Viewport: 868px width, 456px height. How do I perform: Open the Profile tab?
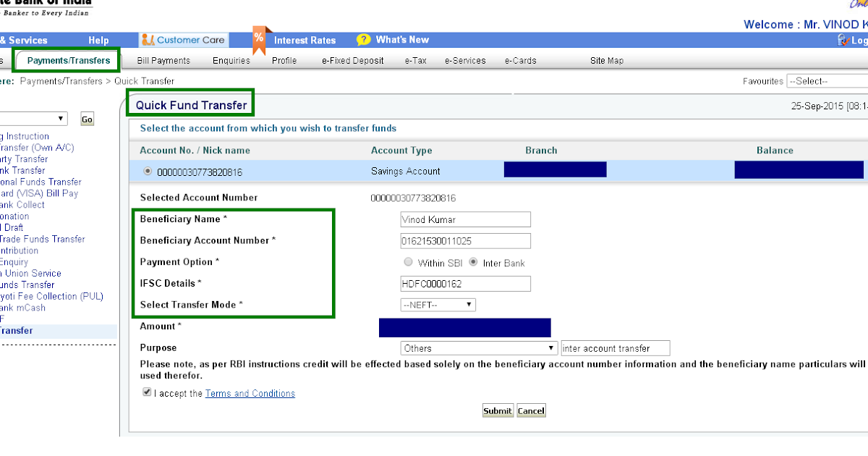284,61
